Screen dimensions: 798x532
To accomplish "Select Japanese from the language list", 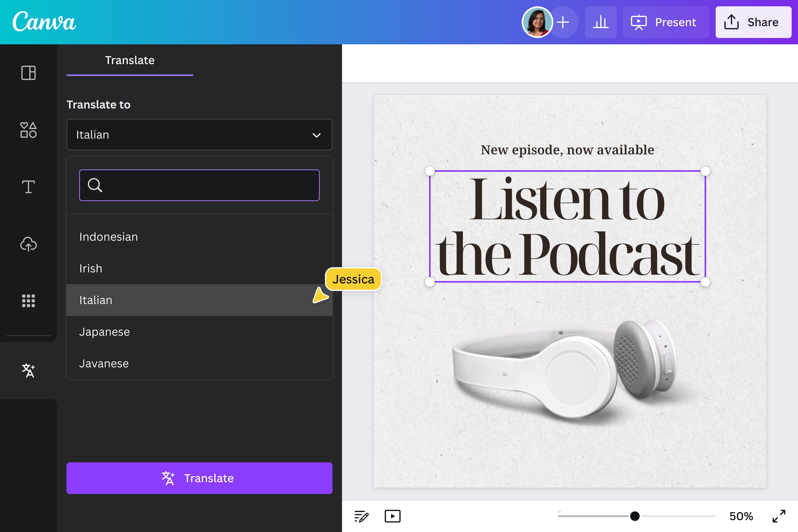I will (104, 332).
